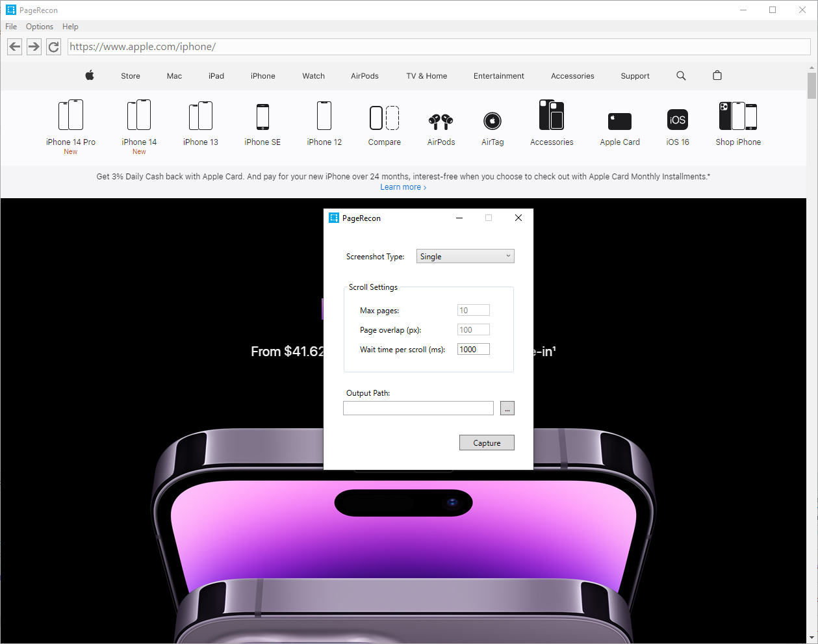Go to iPad in Apple navigation

click(x=216, y=76)
